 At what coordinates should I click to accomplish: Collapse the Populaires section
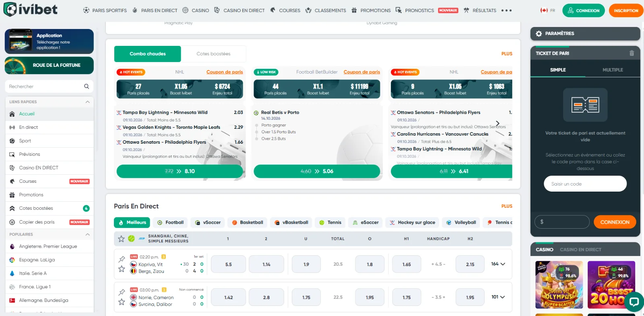click(87, 234)
